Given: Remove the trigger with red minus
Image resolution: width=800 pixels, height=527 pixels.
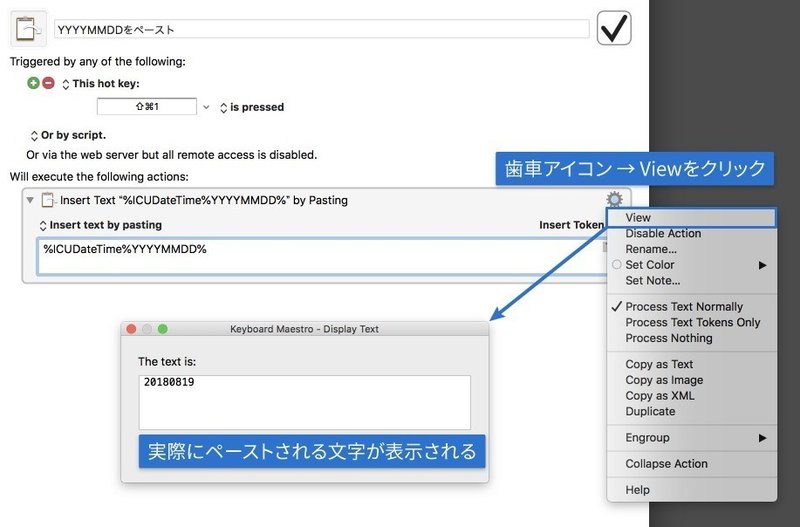Looking at the screenshot, I should coord(48,83).
